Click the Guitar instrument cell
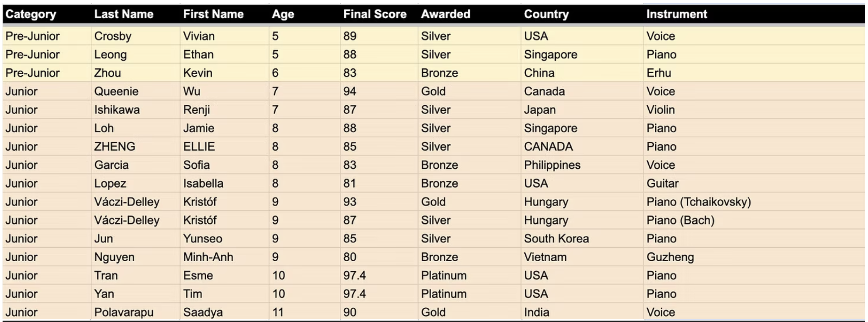Image resolution: width=868 pixels, height=322 pixels. click(662, 183)
